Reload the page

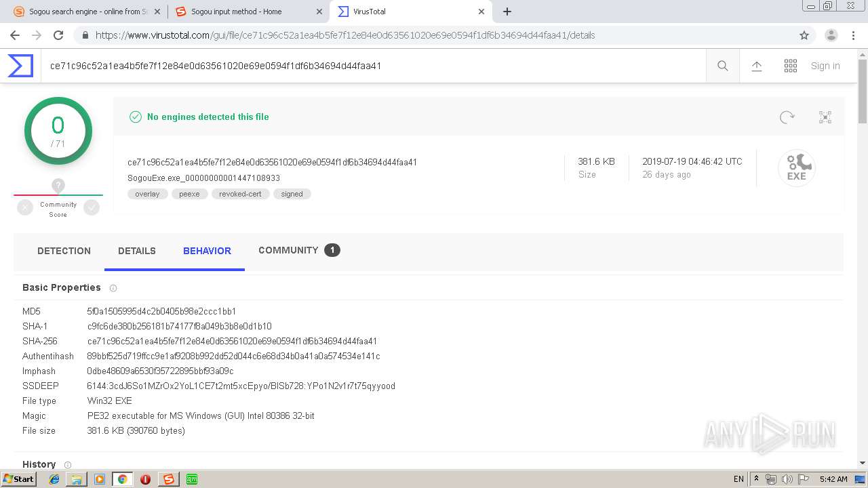[58, 35]
